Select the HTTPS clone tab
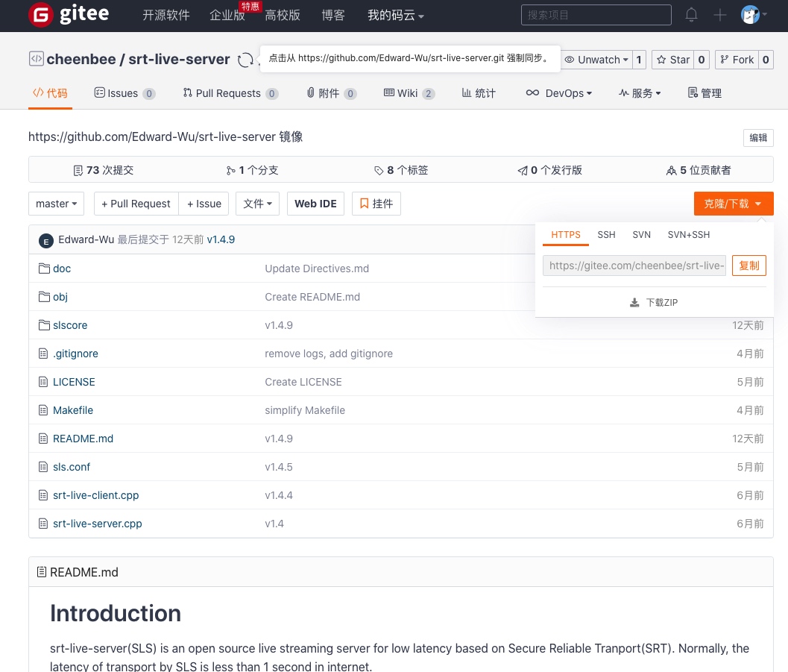Screen dimensions: 788x672 click(x=565, y=235)
